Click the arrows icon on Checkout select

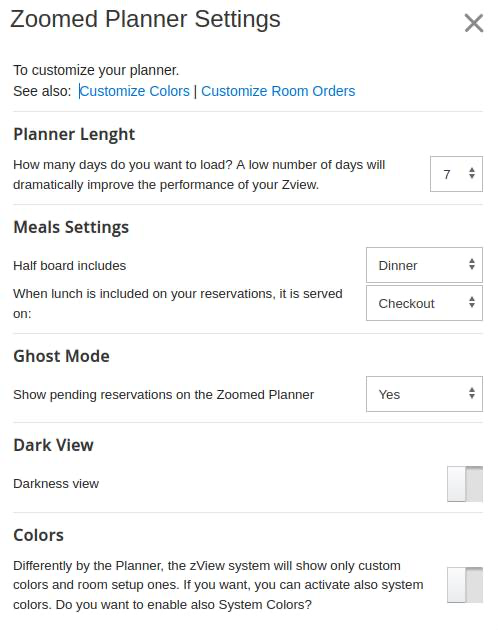472,303
